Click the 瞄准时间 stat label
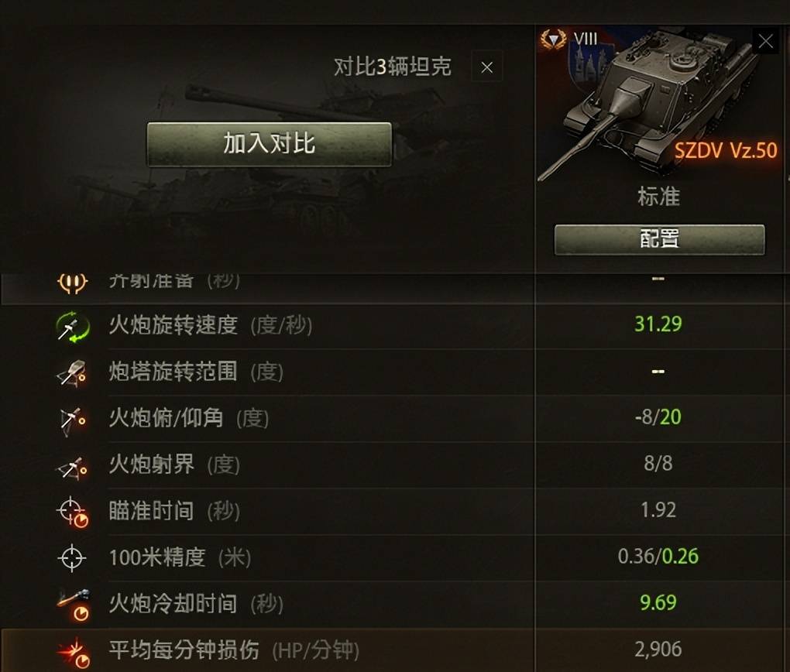The image size is (790, 672). [151, 511]
